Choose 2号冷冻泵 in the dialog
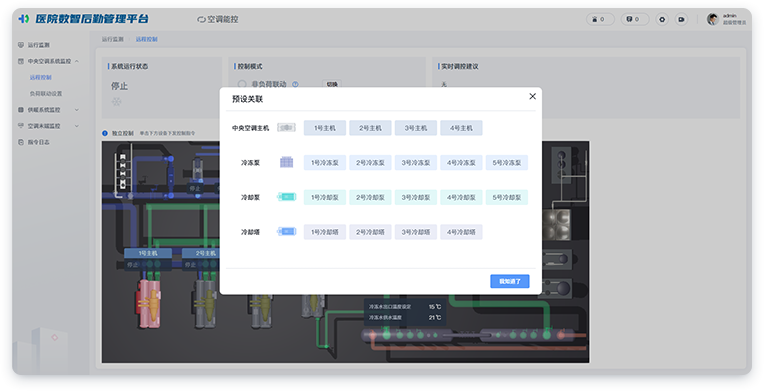 pos(370,163)
